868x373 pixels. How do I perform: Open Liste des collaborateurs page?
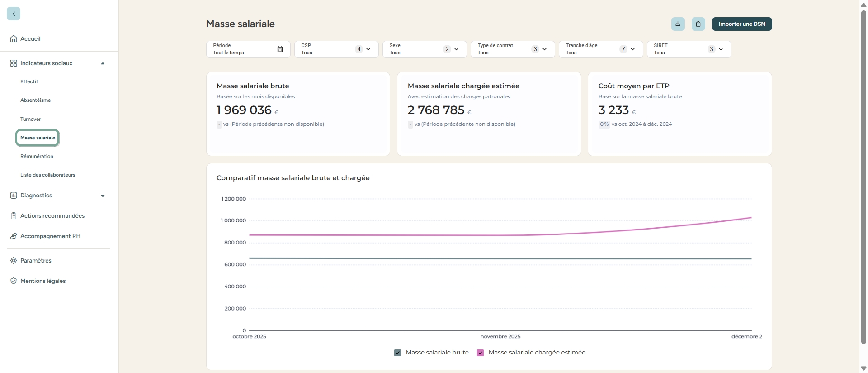47,175
